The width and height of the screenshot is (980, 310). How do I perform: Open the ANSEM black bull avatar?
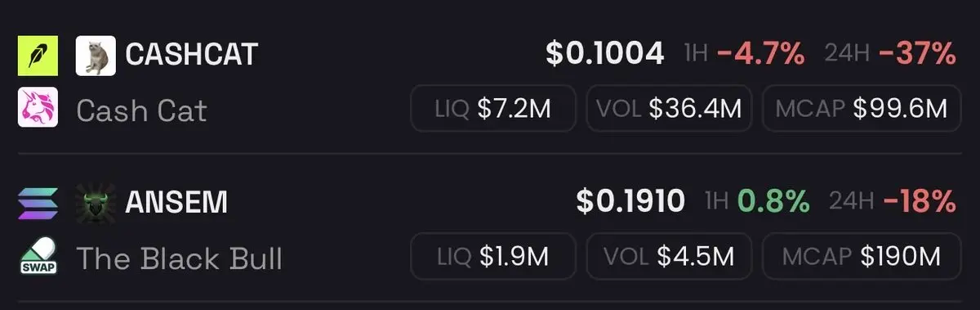(96, 204)
